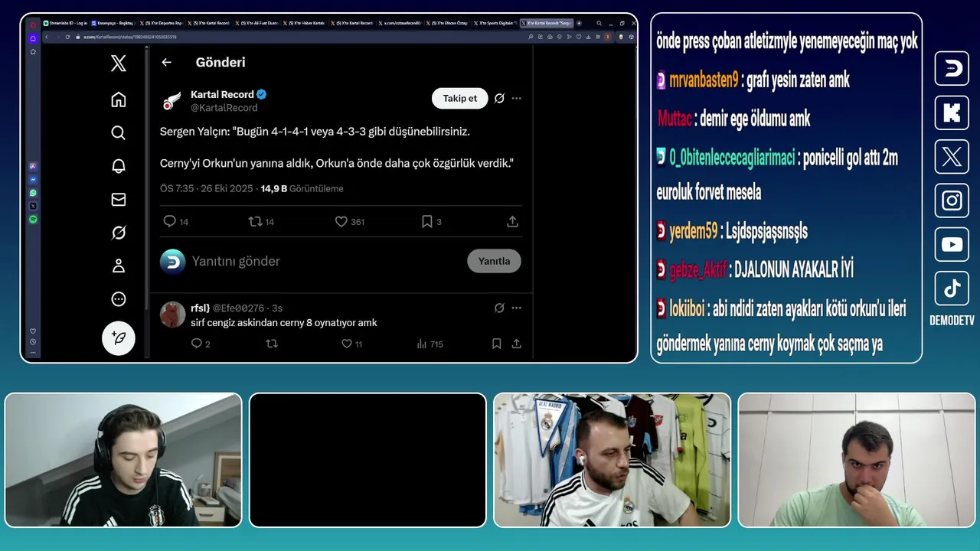Image resolution: width=980 pixels, height=551 pixels.
Task: Compose a new post with feather button
Action: pos(119,337)
